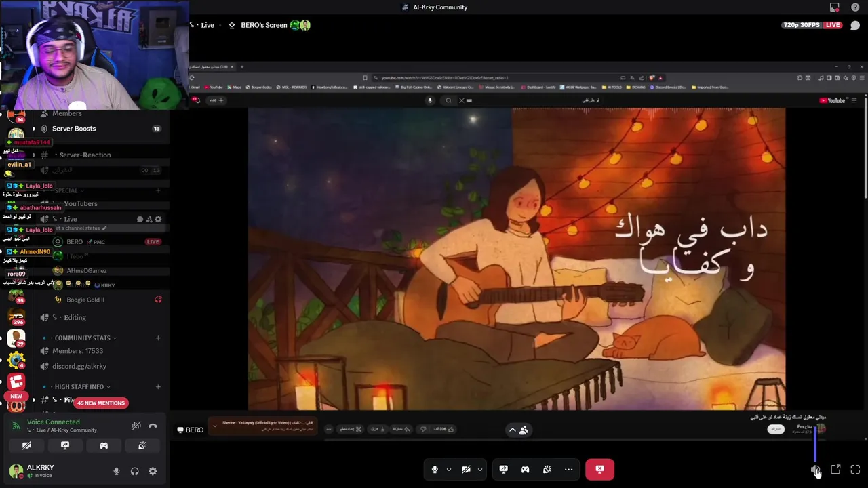Open the red server icon above NEW label
This screenshot has height=488, width=868.
pyautogui.click(x=16, y=382)
